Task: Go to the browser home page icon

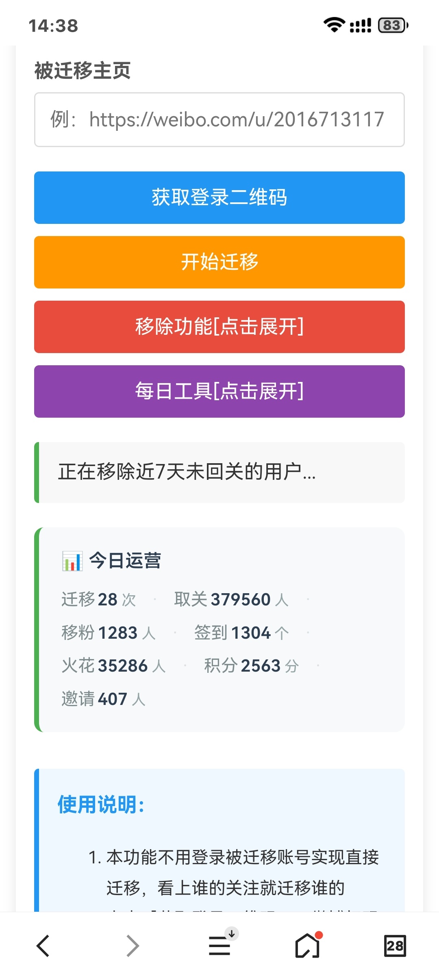Action: pyautogui.click(x=308, y=945)
